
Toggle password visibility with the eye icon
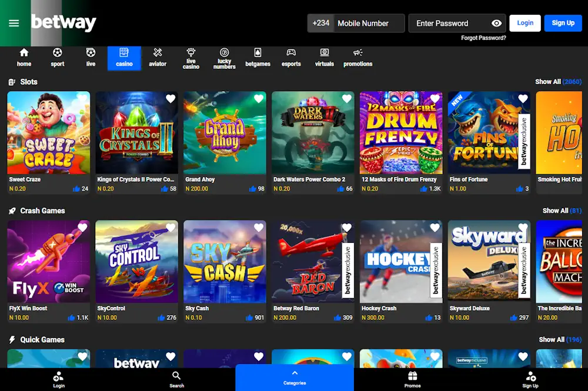[x=497, y=23]
